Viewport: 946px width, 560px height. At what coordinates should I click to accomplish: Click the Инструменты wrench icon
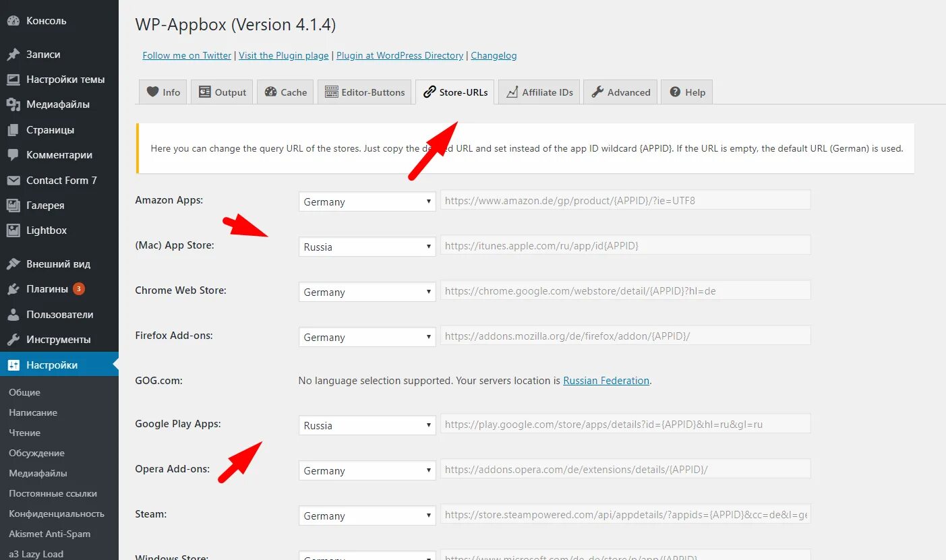pyautogui.click(x=13, y=340)
